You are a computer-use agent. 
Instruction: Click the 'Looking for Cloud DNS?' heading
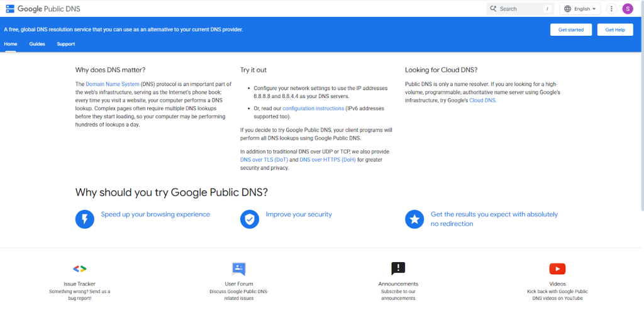pos(441,70)
